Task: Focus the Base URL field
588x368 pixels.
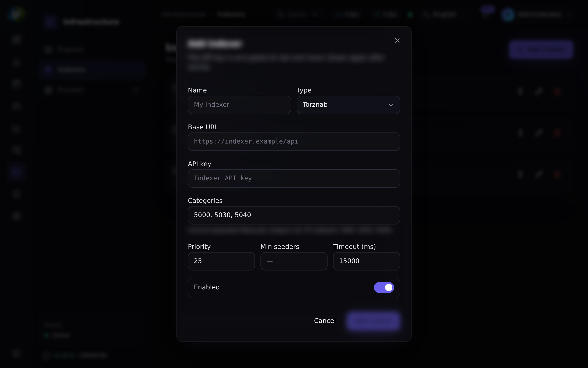Action: (294, 141)
